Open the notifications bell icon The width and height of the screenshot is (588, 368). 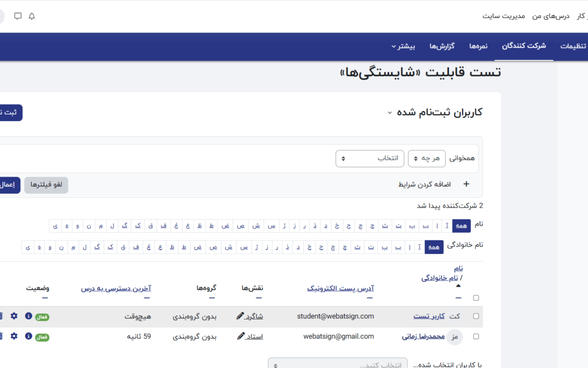point(32,16)
